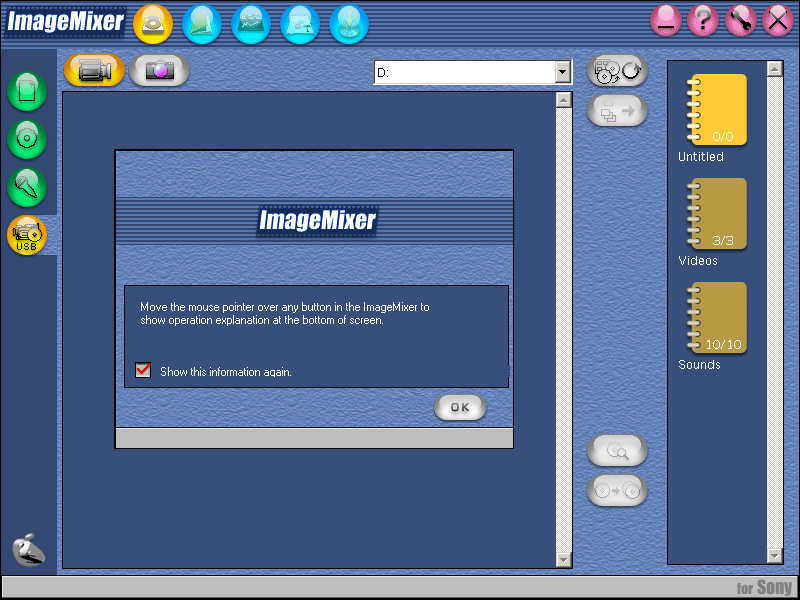Uncheck Show this information again
This screenshot has width=800, height=600.
[143, 370]
